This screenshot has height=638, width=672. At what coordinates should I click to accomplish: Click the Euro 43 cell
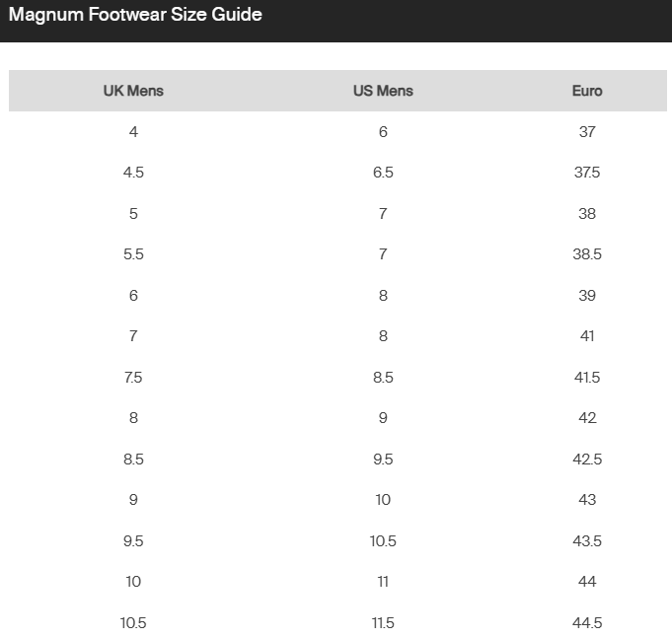pyautogui.click(x=587, y=500)
